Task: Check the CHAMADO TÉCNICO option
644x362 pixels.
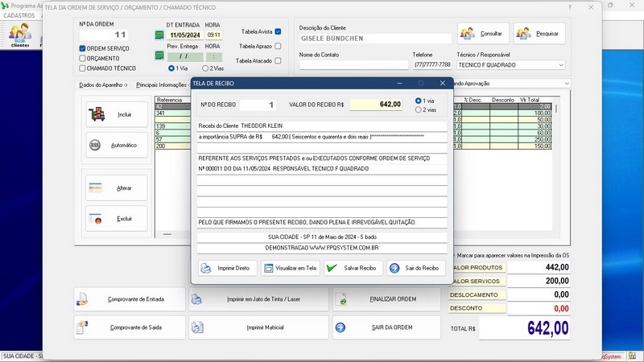Action: (x=83, y=68)
